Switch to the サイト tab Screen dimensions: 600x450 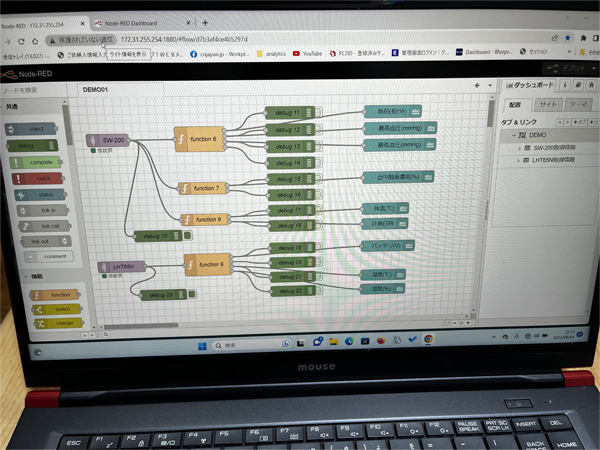(549, 104)
